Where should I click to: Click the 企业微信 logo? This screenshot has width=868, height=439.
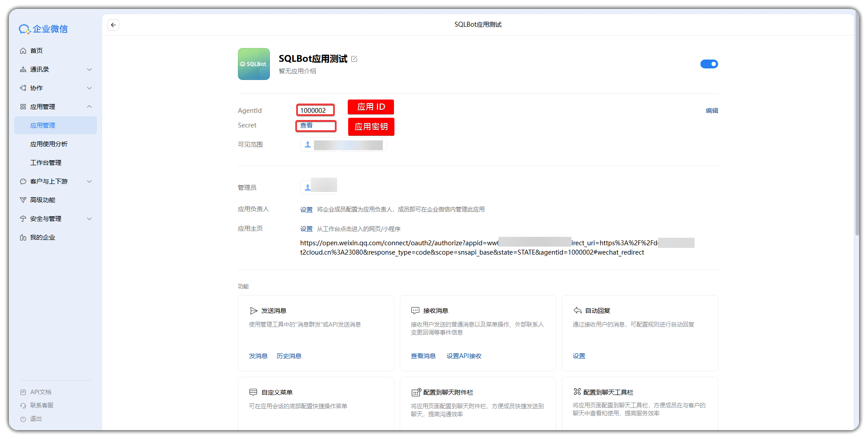44,28
